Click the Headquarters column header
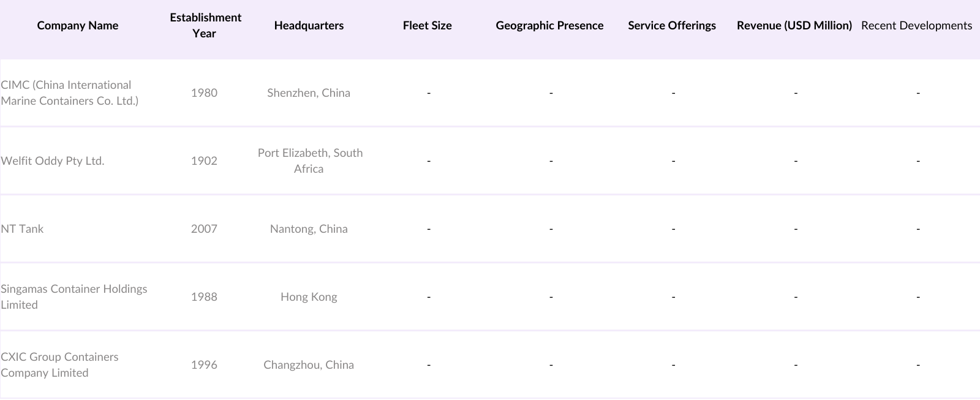This screenshot has height=400, width=980. point(309,26)
